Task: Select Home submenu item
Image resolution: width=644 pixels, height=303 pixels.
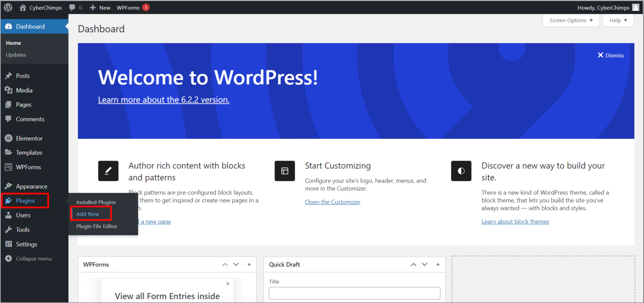Action: pos(14,43)
